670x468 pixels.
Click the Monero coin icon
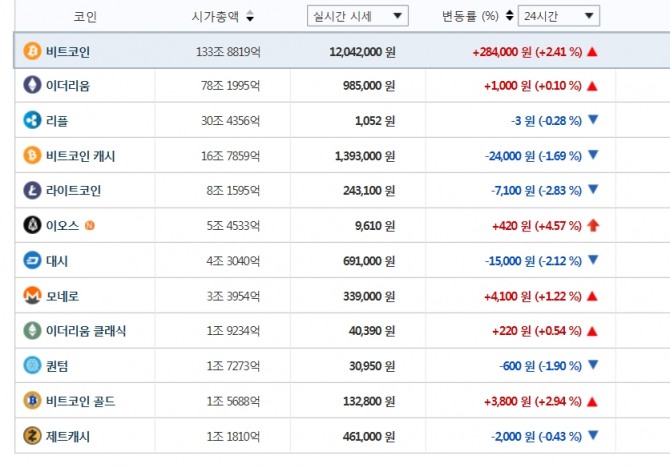click(32, 296)
